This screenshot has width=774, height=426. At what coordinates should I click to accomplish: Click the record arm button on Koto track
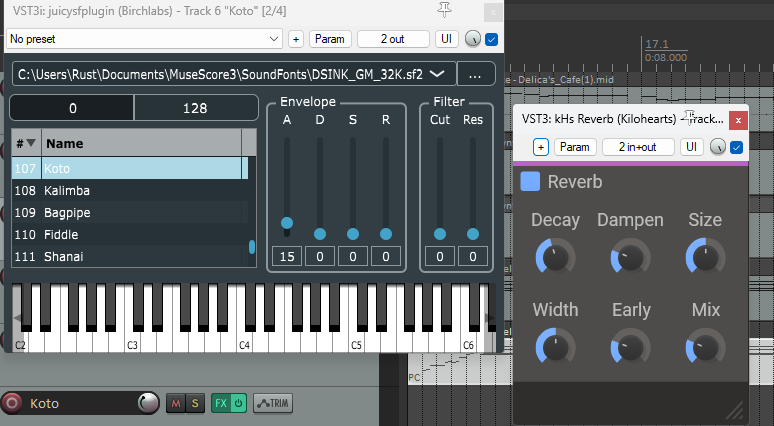[13, 404]
